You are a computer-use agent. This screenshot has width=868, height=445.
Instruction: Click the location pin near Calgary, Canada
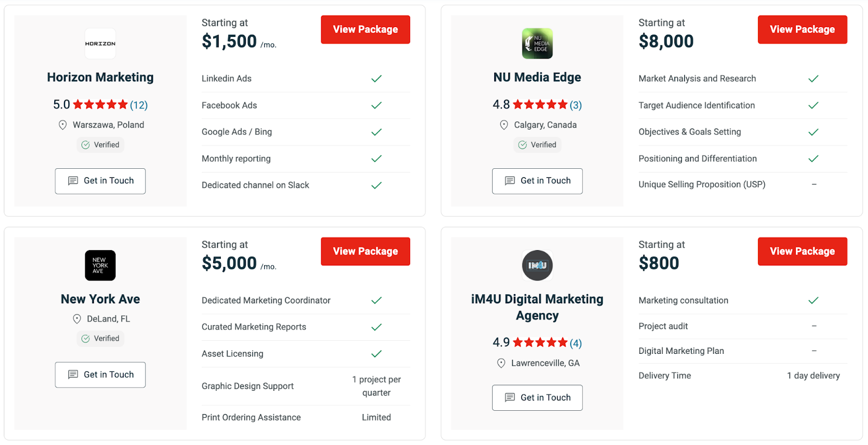pyautogui.click(x=503, y=124)
